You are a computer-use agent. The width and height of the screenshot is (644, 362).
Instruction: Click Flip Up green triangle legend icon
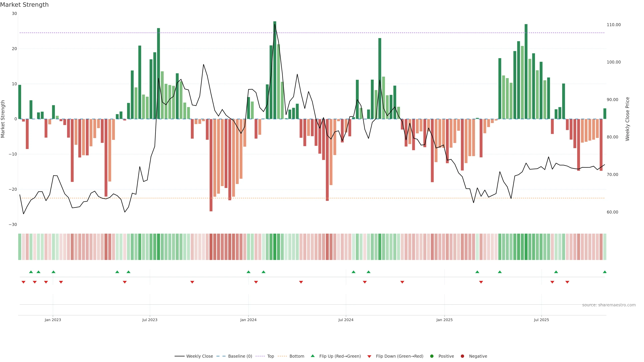point(312,356)
